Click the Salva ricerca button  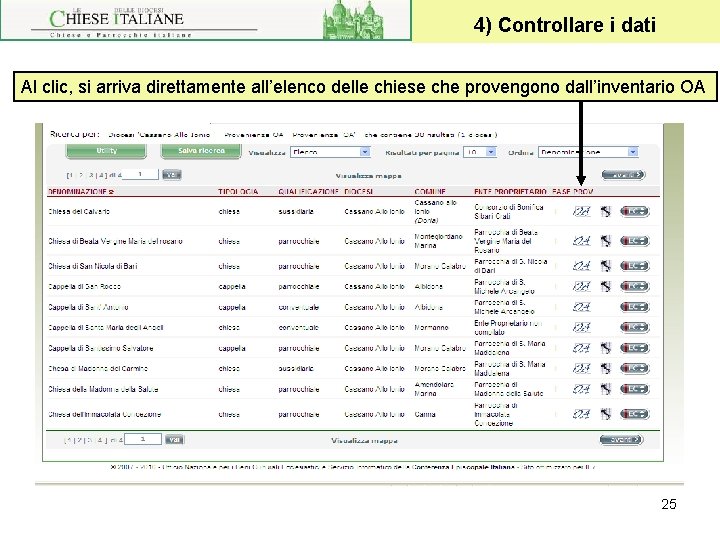[x=201, y=151]
